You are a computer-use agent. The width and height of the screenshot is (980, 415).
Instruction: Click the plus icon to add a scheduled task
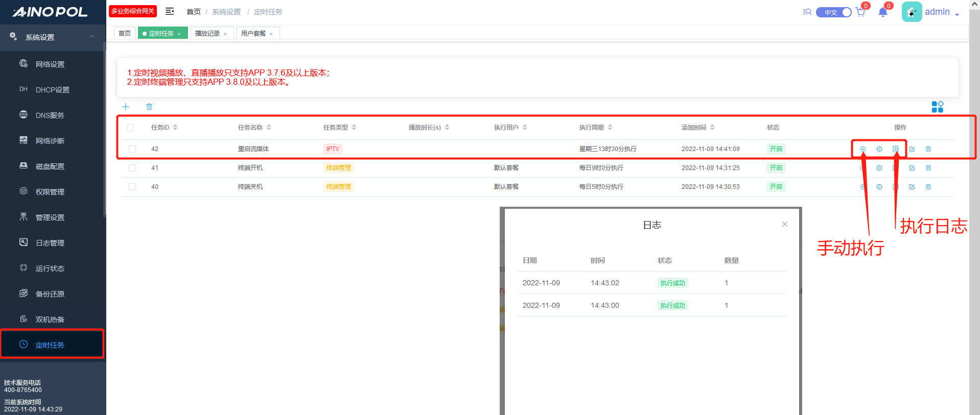coord(126,107)
